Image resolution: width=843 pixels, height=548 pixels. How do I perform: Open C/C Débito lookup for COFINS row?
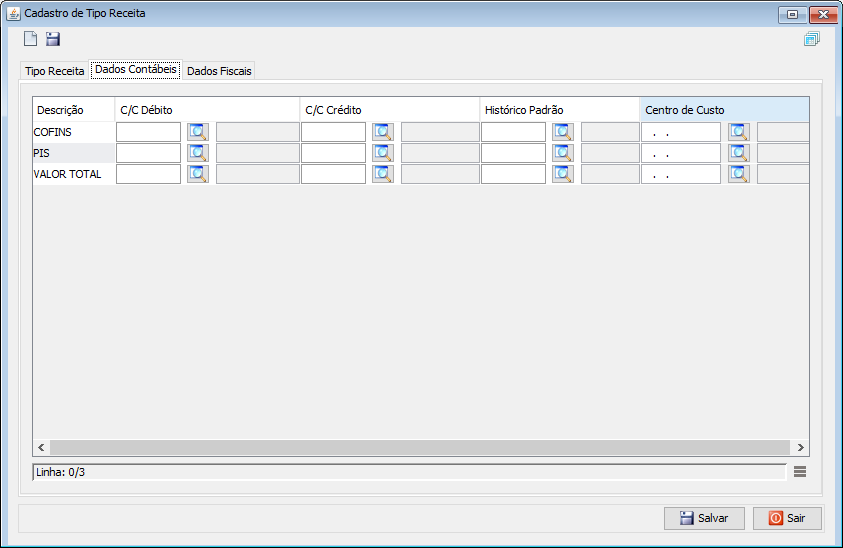(198, 132)
